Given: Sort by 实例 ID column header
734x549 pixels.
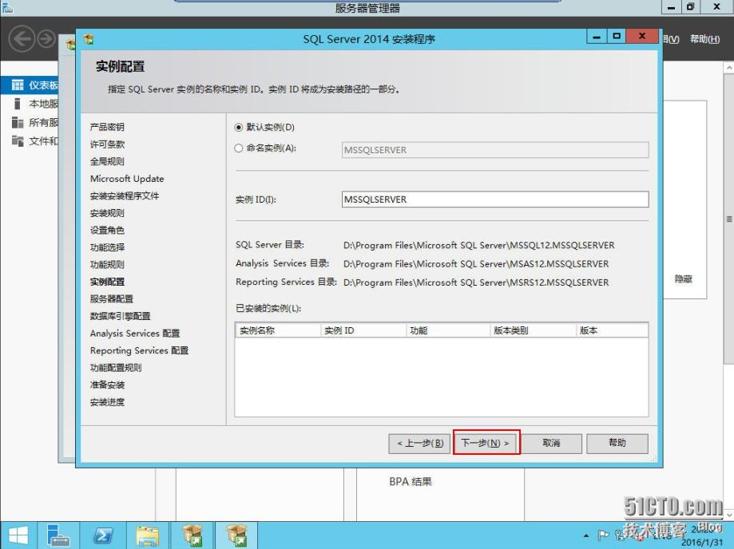Looking at the screenshot, I should pos(363,330).
